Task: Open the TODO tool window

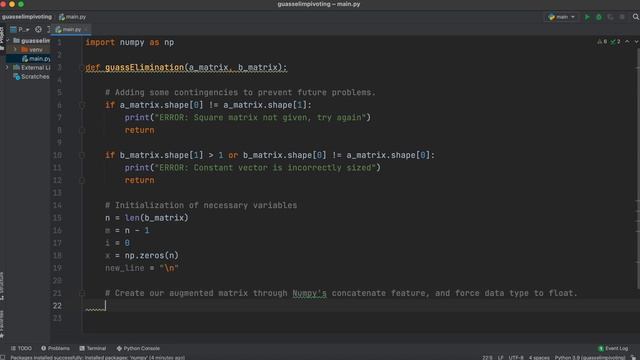Action: pyautogui.click(x=21, y=348)
